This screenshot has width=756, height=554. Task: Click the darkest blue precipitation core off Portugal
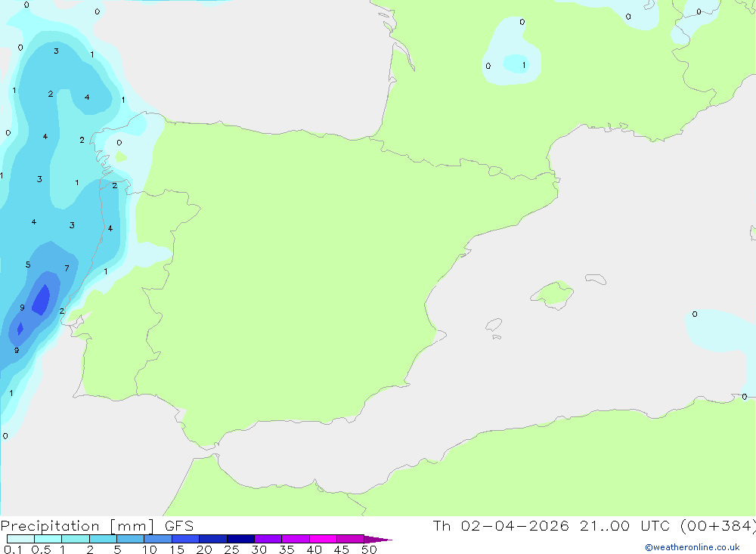coord(41,300)
